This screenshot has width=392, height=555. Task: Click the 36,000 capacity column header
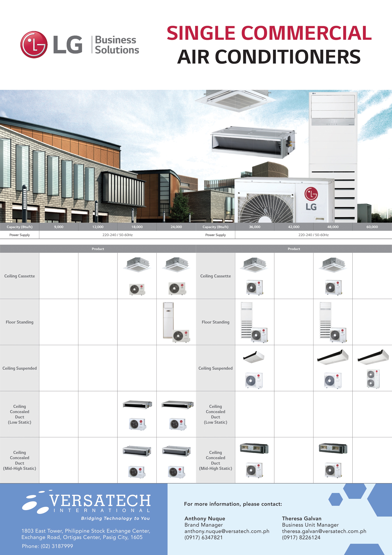[x=255, y=227]
